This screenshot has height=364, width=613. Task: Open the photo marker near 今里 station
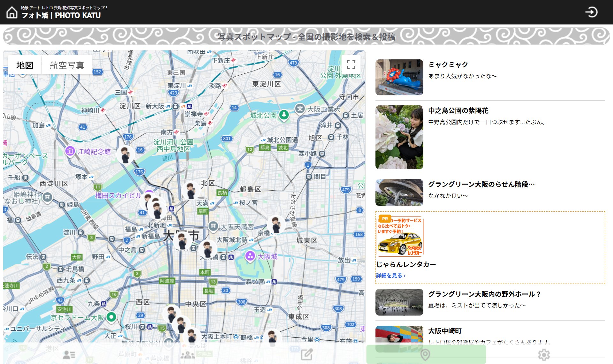pyautogui.click(x=272, y=337)
